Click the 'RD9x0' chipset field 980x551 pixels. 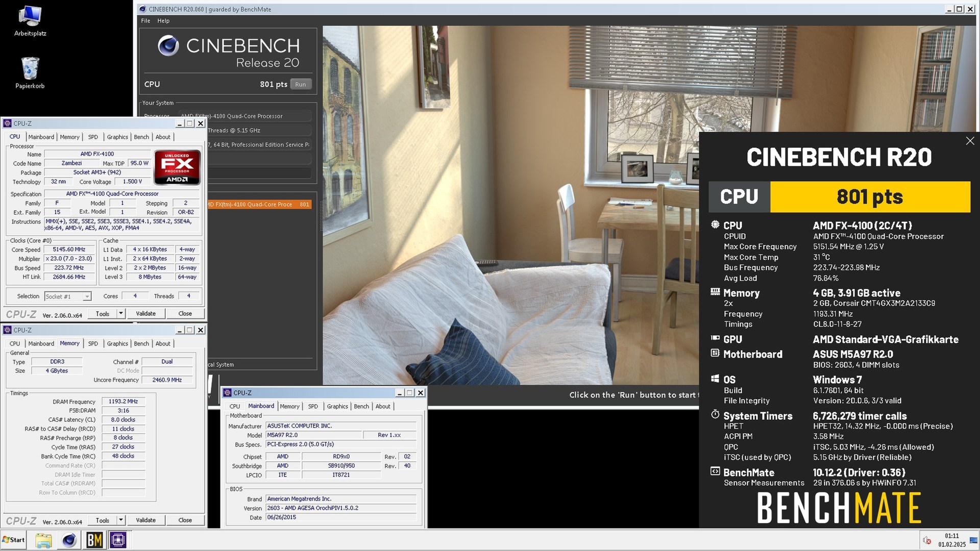[x=341, y=457]
